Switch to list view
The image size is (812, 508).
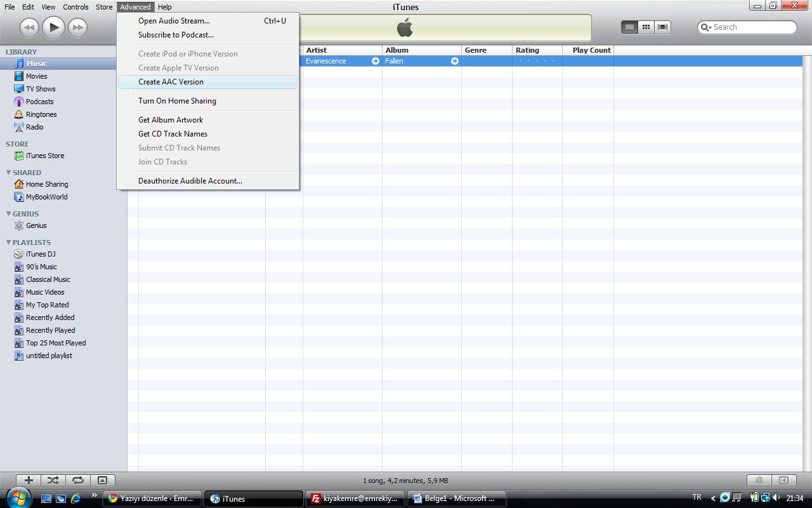tap(629, 27)
